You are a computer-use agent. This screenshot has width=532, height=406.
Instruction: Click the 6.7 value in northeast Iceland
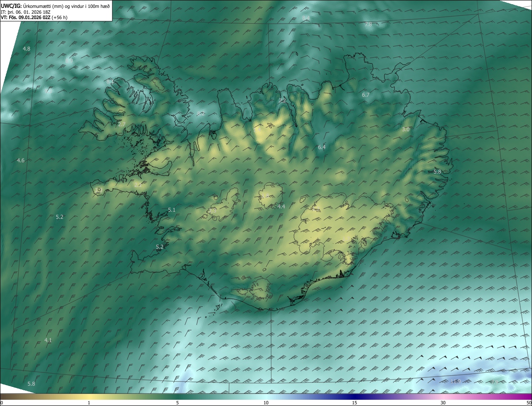point(366,95)
